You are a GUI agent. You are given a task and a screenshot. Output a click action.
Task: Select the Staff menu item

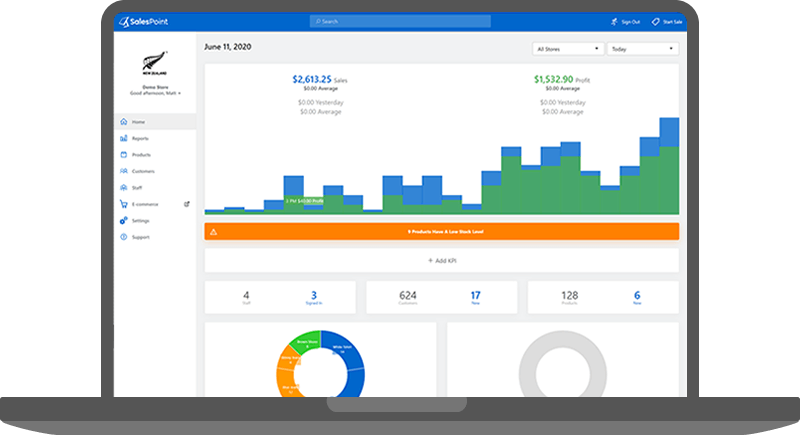137,188
